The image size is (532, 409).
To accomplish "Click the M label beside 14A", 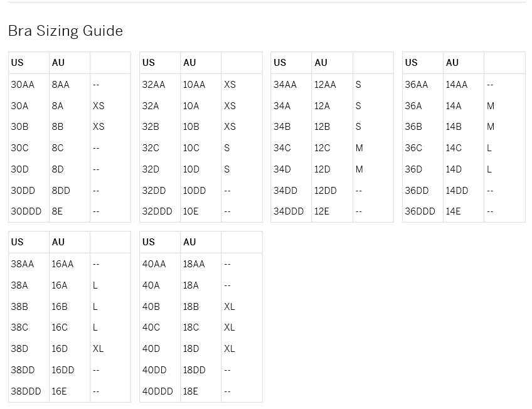I will 490,106.
